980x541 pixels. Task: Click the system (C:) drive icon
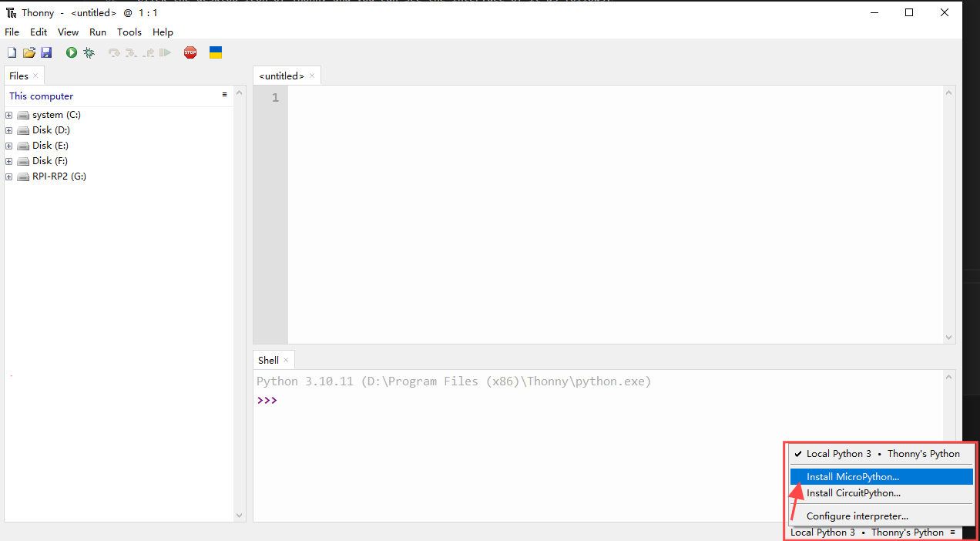[23, 115]
